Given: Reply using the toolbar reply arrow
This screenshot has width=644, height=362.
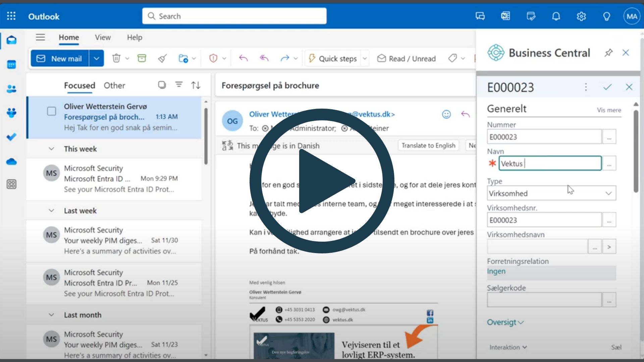Looking at the screenshot, I should click(243, 58).
